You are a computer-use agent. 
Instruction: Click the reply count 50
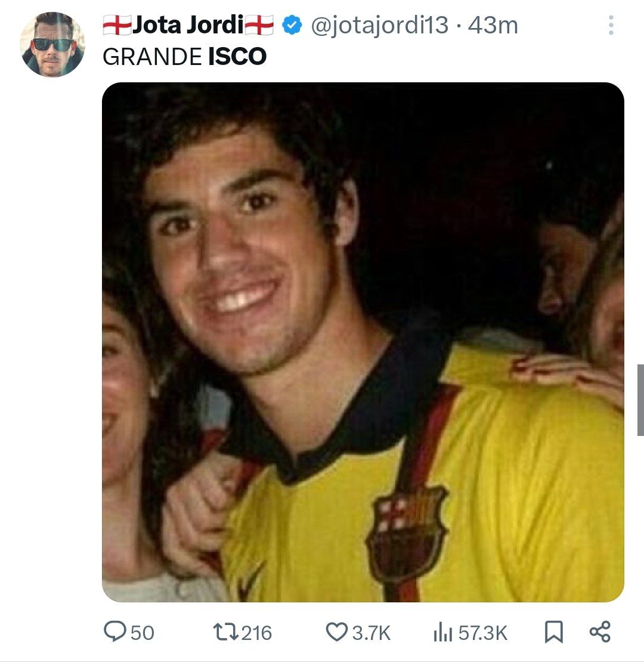[143, 633]
